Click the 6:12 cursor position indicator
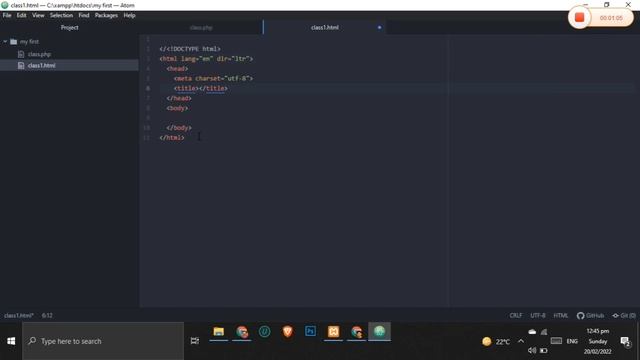 (47, 316)
